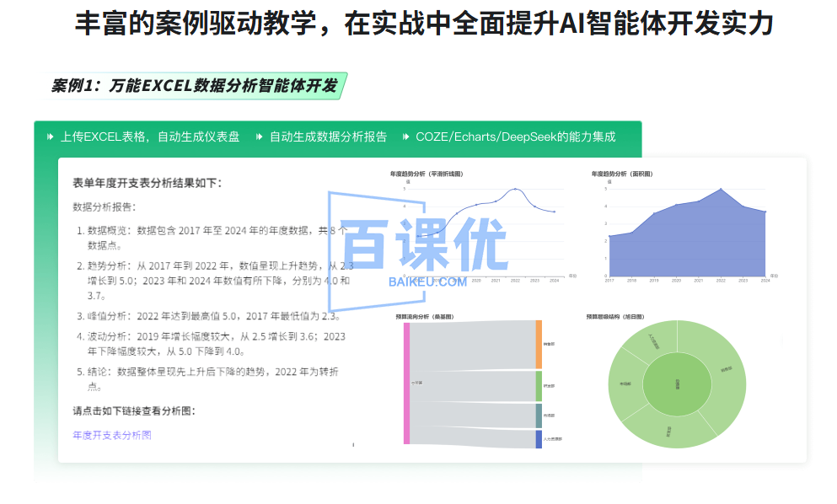Click the center circle of the sunburst chart
837x504 pixels.
click(x=678, y=384)
